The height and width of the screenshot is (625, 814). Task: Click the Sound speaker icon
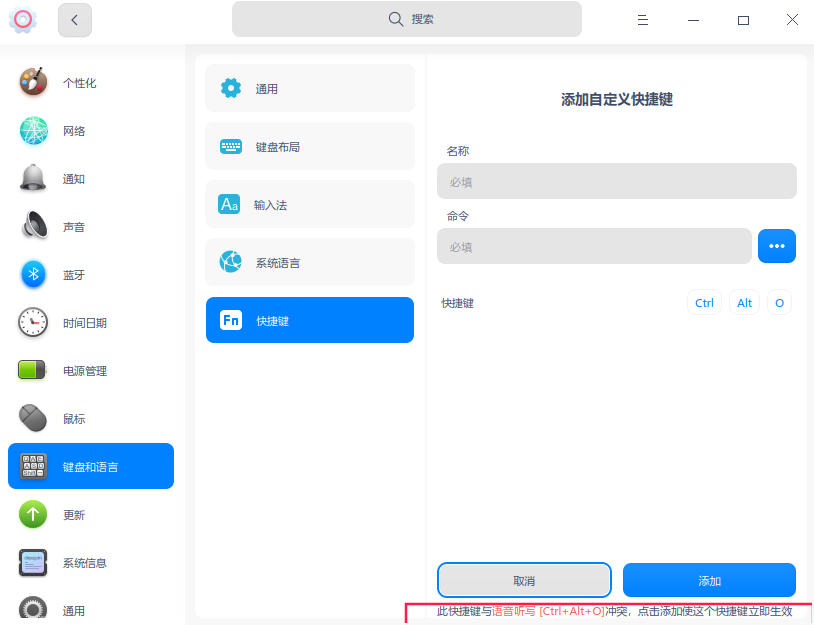[x=33, y=226]
